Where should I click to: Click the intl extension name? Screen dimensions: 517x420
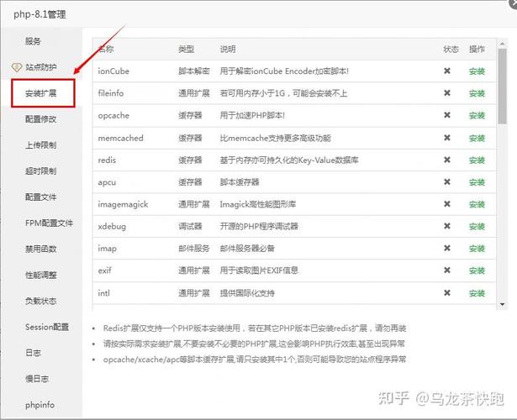(x=104, y=293)
